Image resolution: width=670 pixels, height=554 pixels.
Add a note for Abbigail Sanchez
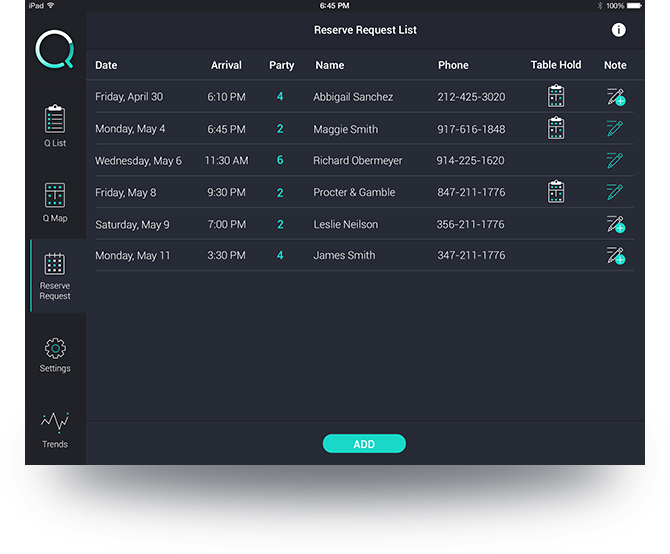tap(615, 97)
